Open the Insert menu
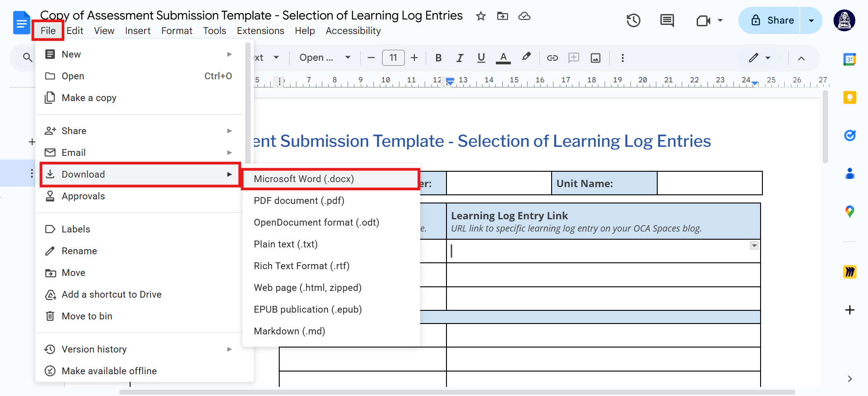868x396 pixels. tap(138, 30)
